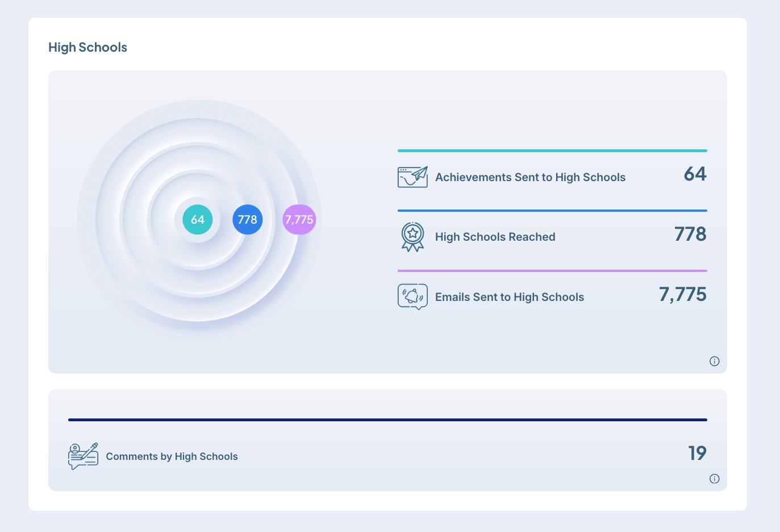The width and height of the screenshot is (780, 532).
Task: Open info icon in the comments panel
Action: [714, 479]
